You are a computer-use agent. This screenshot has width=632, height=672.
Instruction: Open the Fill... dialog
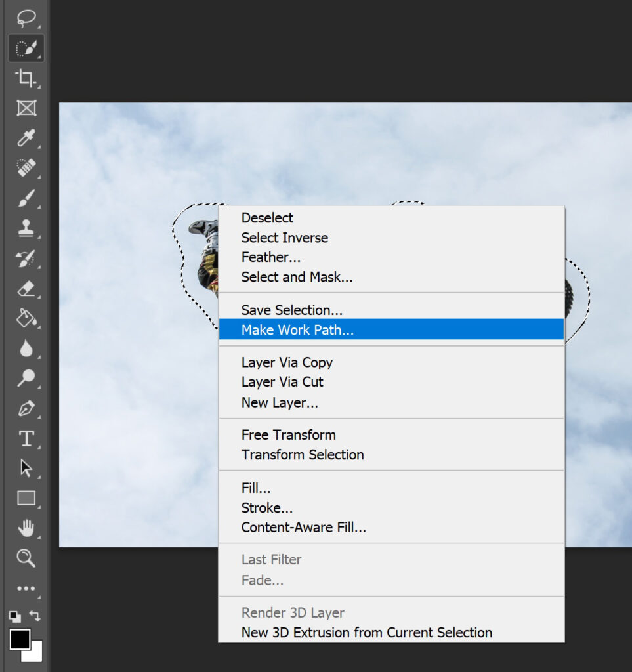pyautogui.click(x=391, y=488)
